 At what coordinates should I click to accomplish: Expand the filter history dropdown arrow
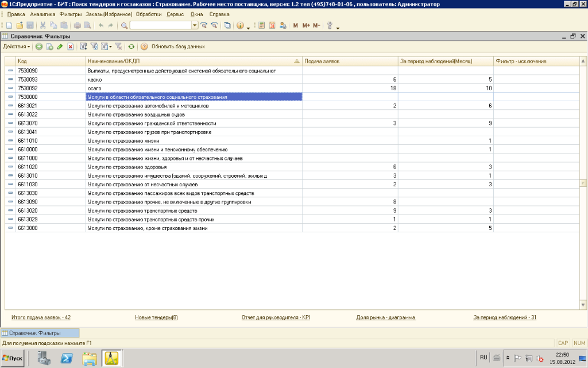tap(111, 47)
